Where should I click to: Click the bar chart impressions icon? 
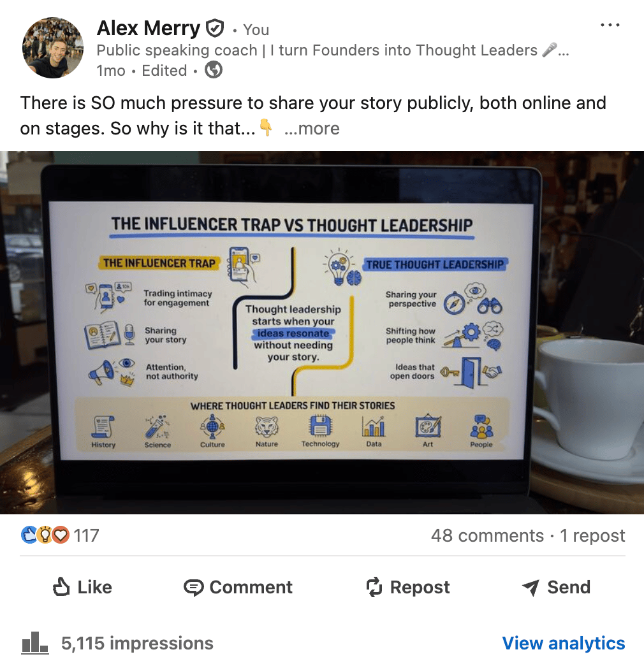[x=35, y=642]
